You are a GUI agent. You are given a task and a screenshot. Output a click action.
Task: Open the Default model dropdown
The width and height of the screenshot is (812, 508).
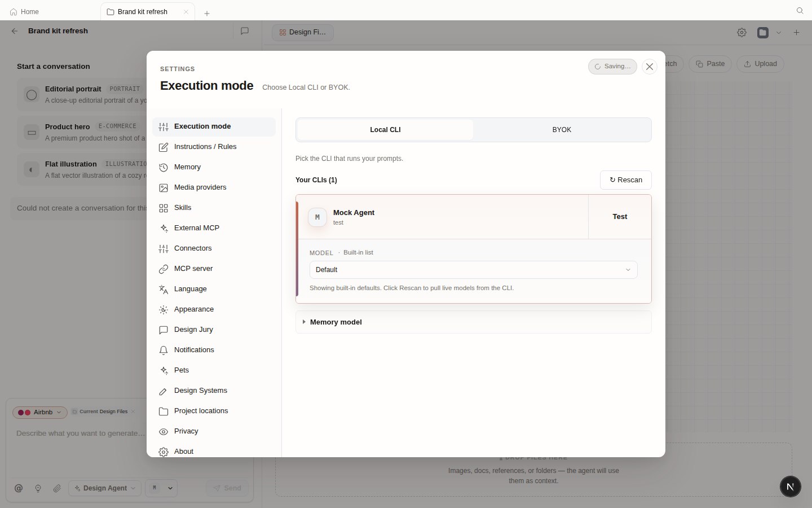[x=474, y=270]
